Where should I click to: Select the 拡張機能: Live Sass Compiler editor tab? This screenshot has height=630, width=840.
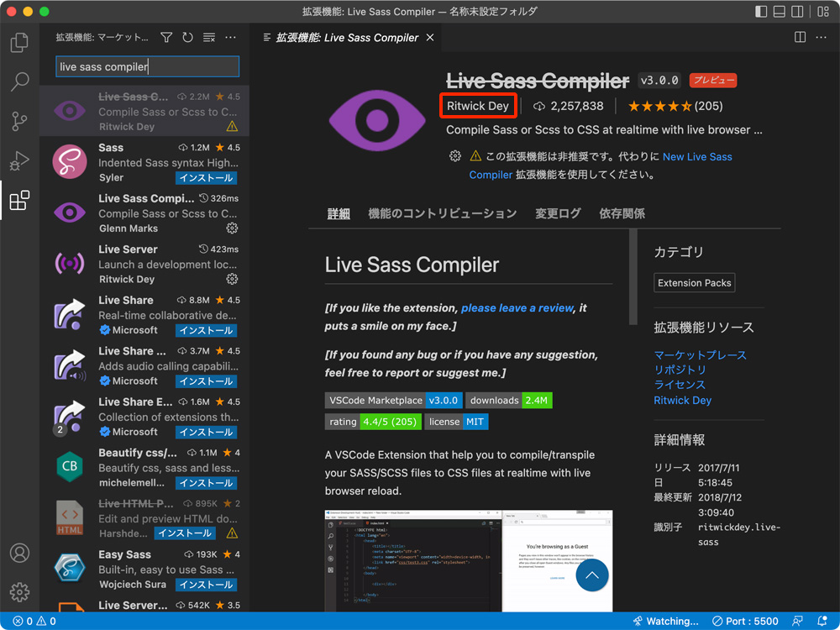pos(347,38)
